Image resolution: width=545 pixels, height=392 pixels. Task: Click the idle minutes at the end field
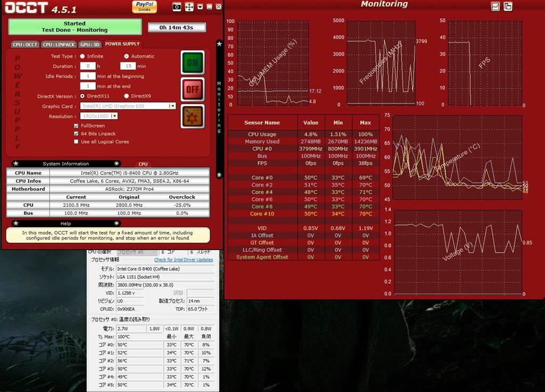click(88, 86)
